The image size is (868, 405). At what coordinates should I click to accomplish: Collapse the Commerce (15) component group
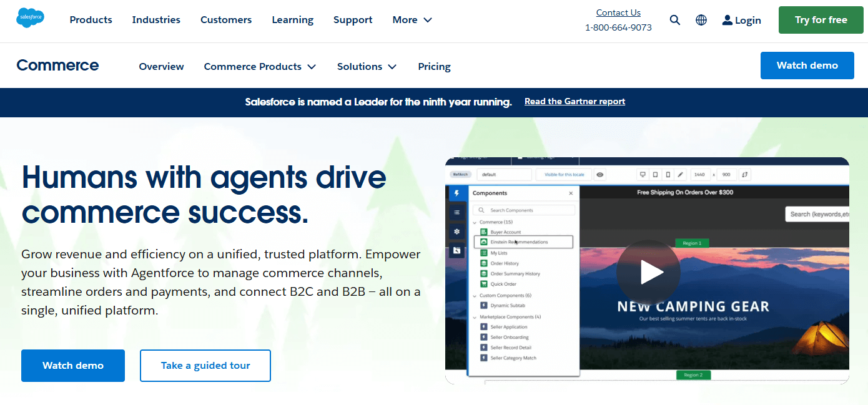pos(475,222)
